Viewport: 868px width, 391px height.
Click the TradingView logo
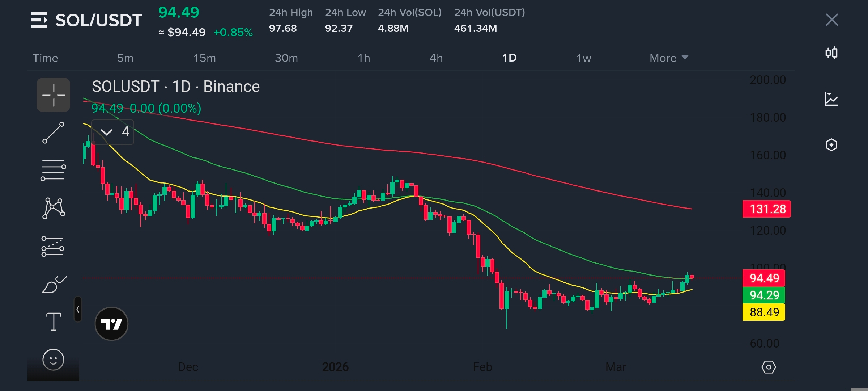click(111, 324)
